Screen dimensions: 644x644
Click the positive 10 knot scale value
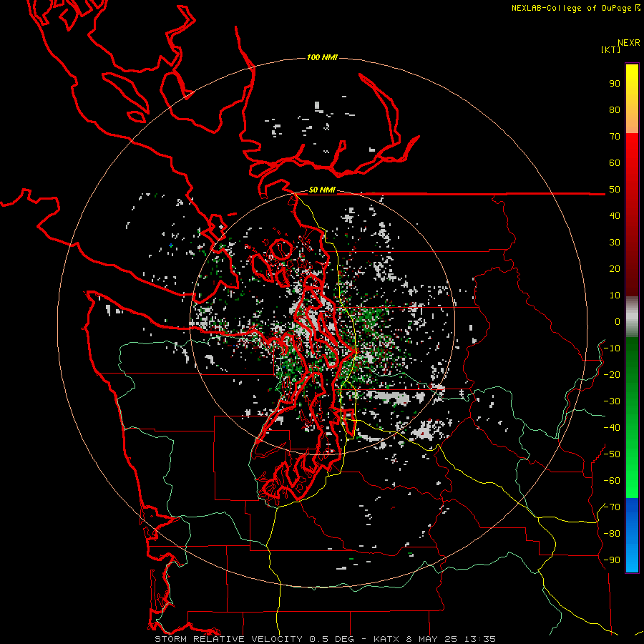point(615,296)
